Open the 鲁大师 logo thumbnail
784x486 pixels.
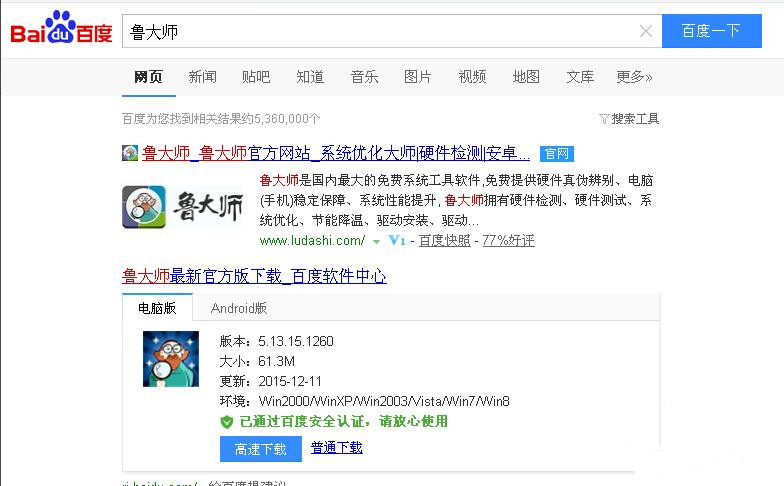pyautogui.click(x=183, y=206)
